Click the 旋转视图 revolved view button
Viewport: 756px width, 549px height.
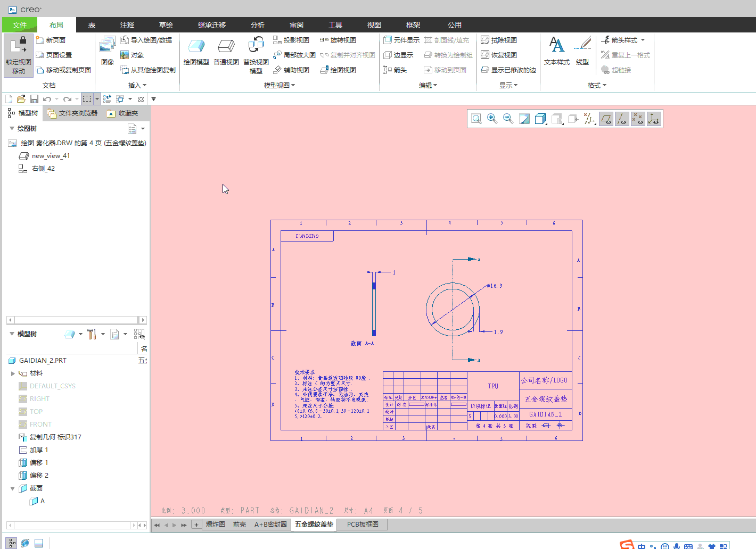338,40
